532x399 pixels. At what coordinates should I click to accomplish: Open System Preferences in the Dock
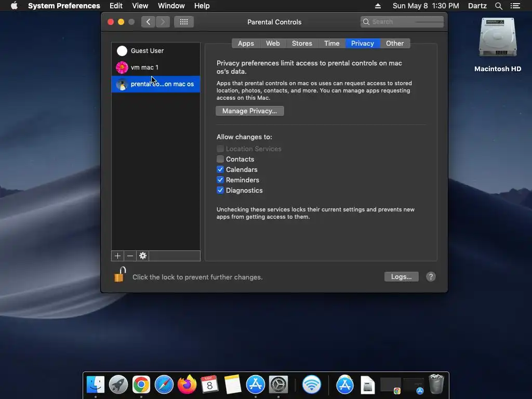coord(278,385)
